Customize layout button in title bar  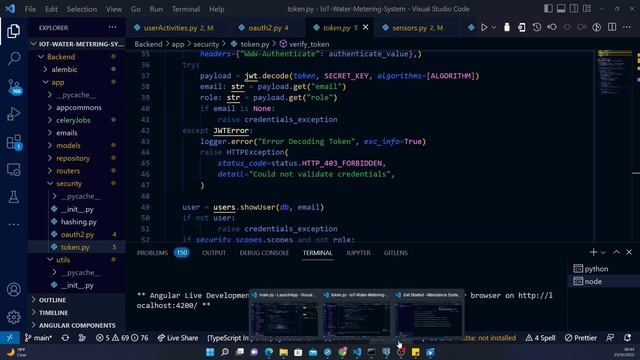587,9
